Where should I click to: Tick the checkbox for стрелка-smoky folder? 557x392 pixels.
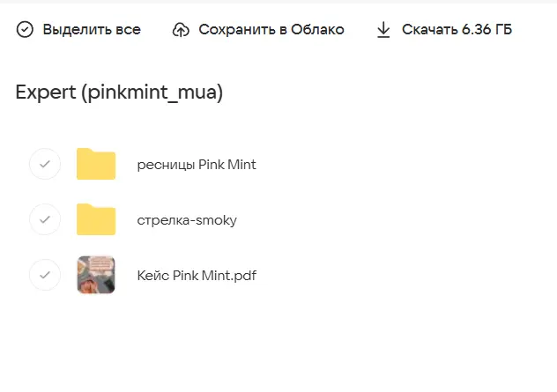45,219
